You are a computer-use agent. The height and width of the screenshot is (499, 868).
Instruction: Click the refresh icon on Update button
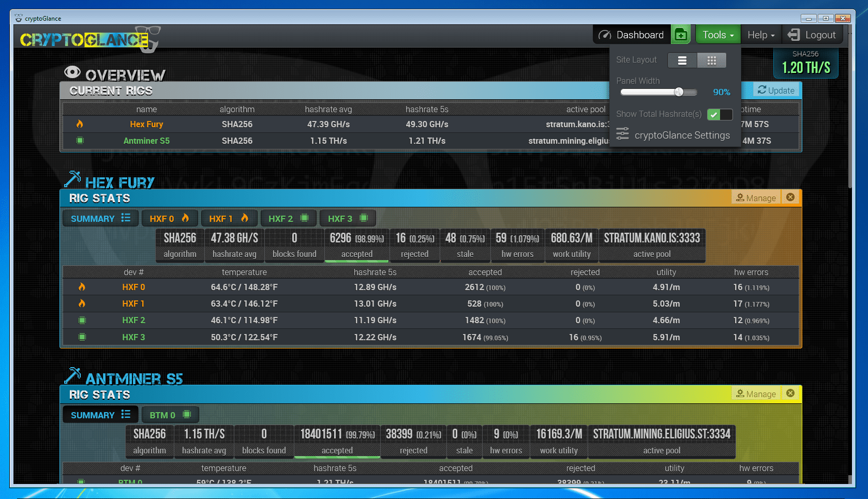[x=762, y=90]
